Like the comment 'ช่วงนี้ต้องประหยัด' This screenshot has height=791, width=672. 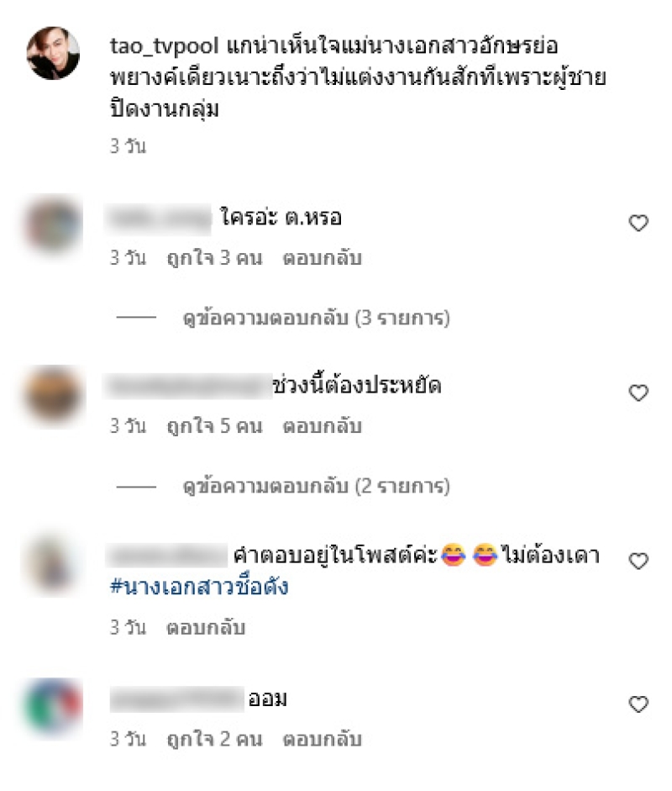(x=638, y=393)
